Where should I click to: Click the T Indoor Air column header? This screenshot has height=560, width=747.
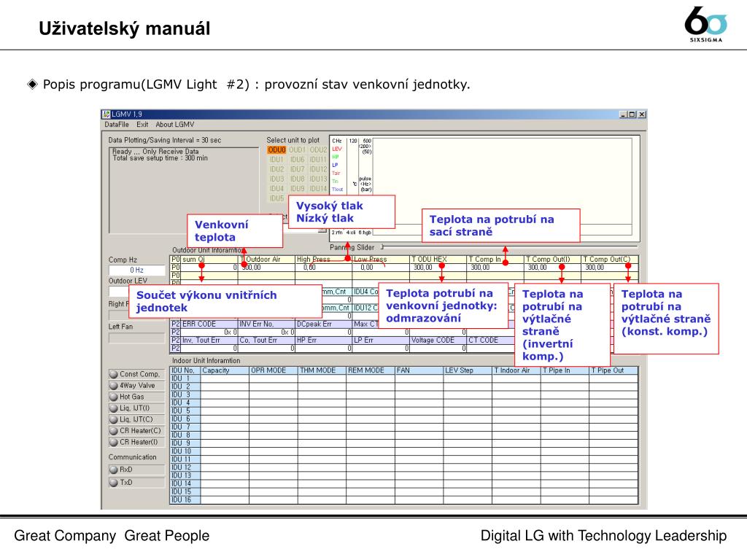click(x=516, y=370)
